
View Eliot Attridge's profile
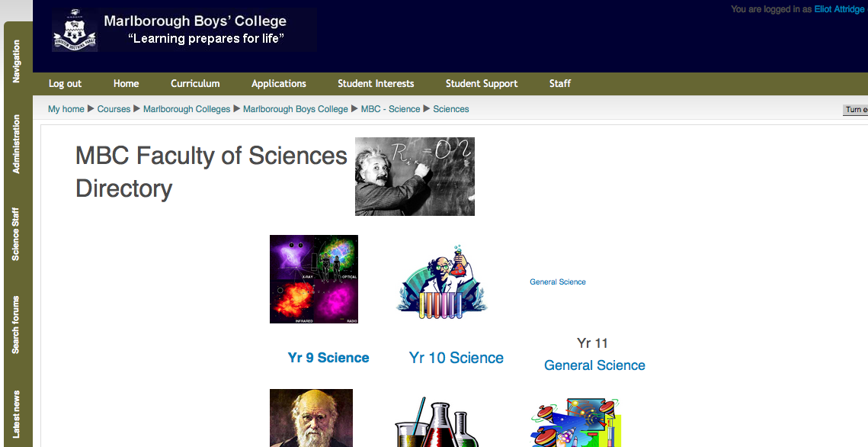tap(838, 8)
